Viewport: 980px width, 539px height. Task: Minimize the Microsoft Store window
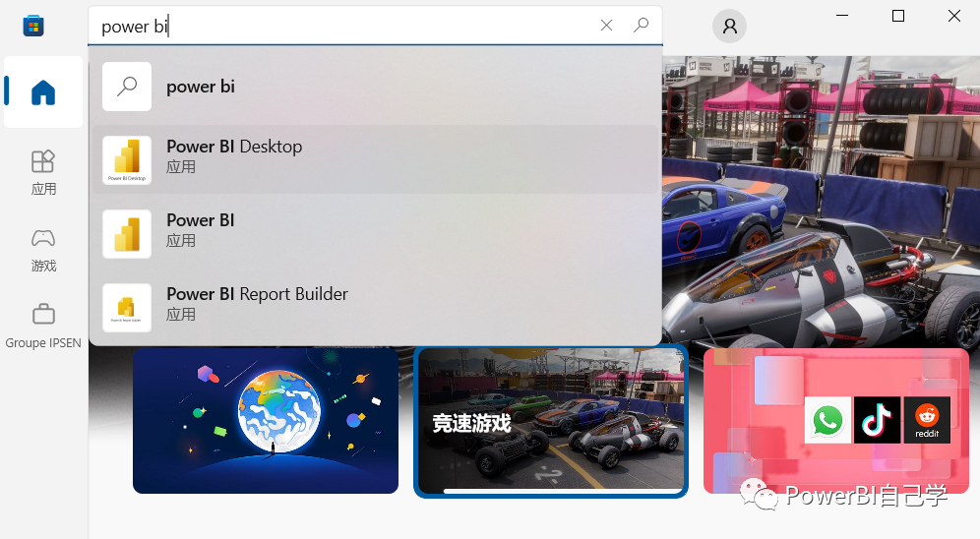842,16
